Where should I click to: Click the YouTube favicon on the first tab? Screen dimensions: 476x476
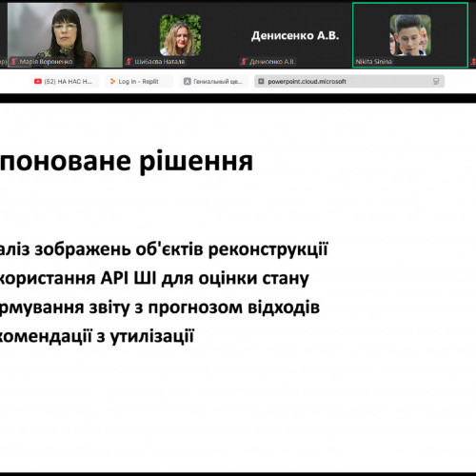click(x=38, y=82)
